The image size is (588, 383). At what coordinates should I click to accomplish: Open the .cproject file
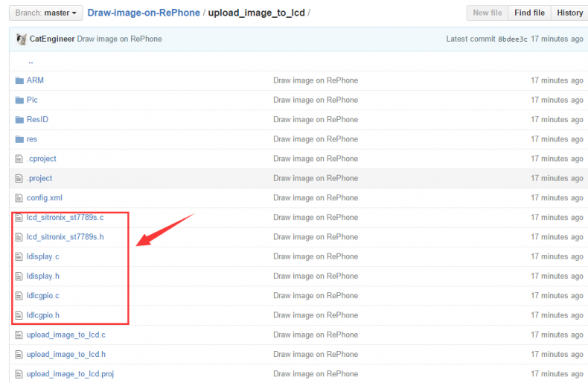[x=41, y=159]
